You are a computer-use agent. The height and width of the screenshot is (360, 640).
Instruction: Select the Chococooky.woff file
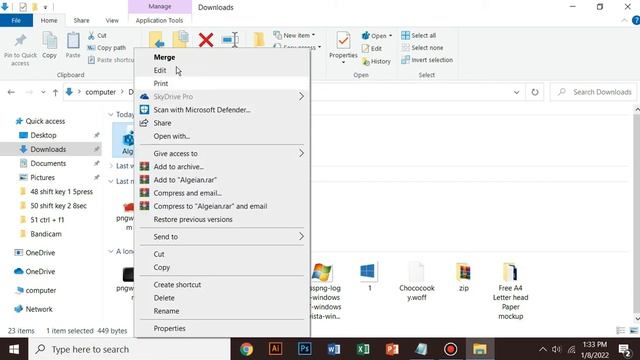(x=416, y=282)
